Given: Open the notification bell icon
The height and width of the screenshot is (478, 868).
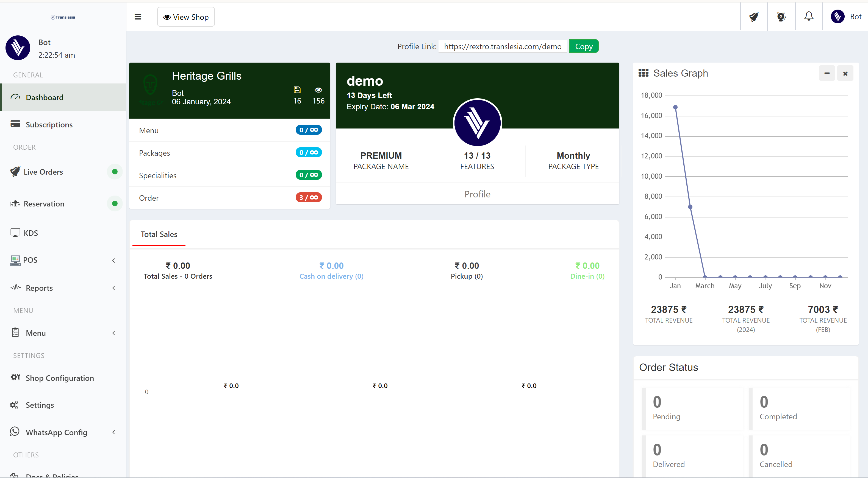Looking at the screenshot, I should pyautogui.click(x=809, y=16).
